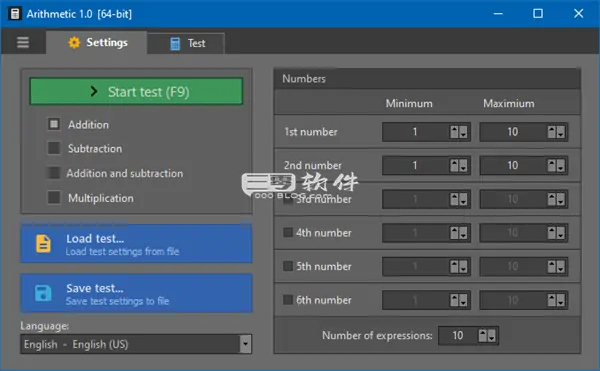The width and height of the screenshot is (600, 371).
Task: Decrease the 6th number minimum value
Action: pos(463,300)
